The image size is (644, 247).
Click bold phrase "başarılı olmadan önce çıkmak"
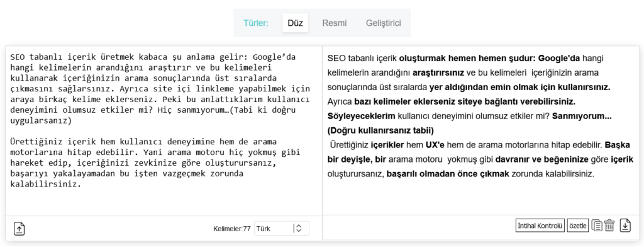point(448,174)
